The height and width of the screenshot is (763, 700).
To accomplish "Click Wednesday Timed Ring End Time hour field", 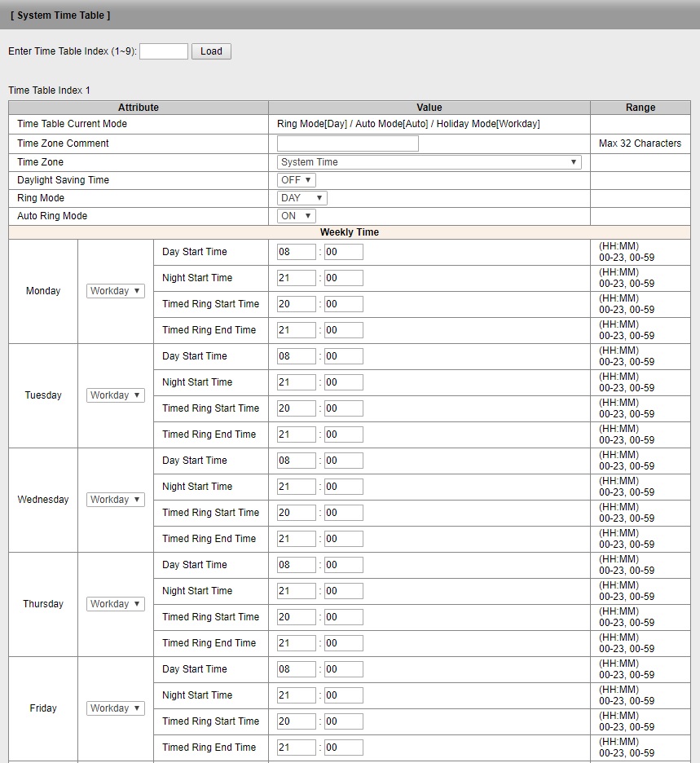I will point(296,539).
